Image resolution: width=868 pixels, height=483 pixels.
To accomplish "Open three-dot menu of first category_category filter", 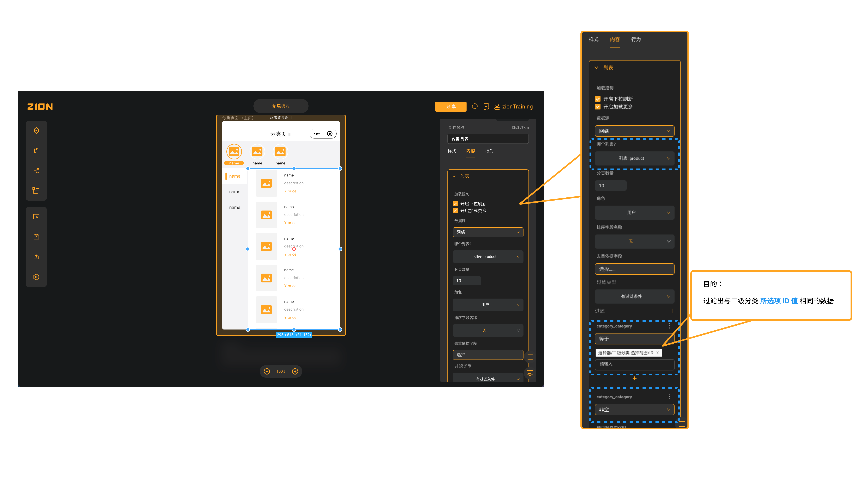I will [669, 326].
